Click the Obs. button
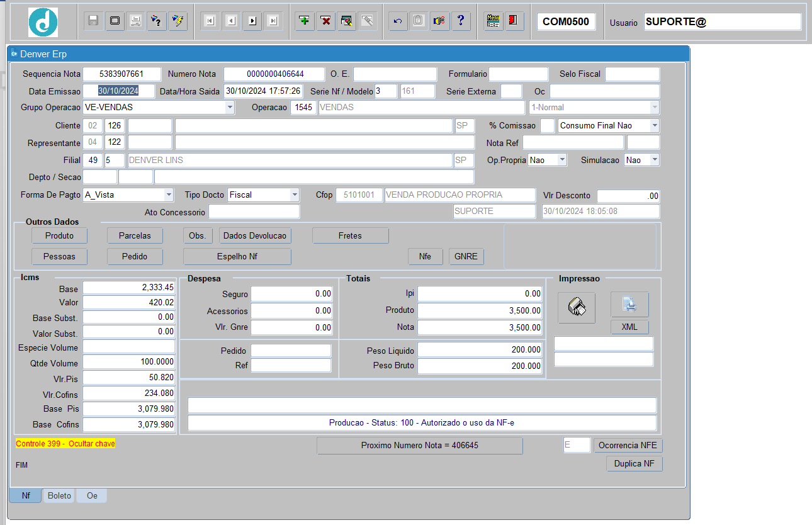The image size is (812, 525). point(197,235)
